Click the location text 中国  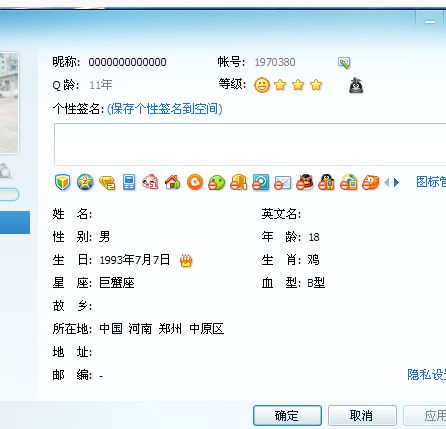pyautogui.click(x=111, y=329)
